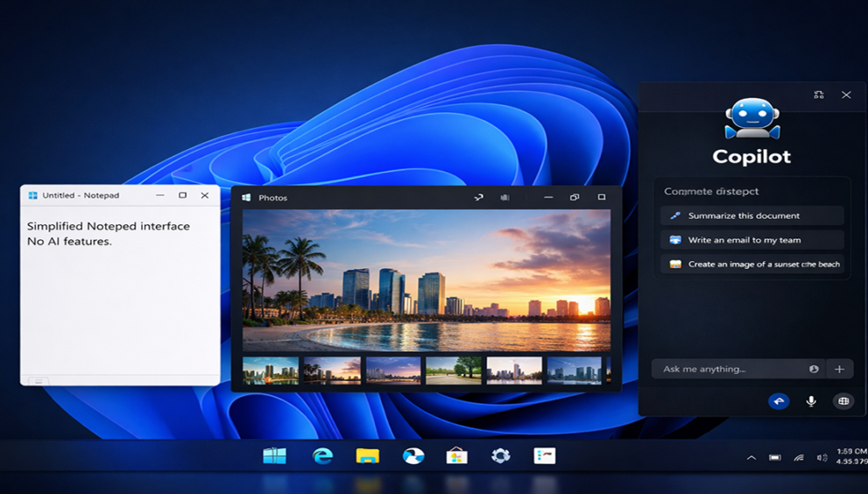Screen dimensions: 868x494
Task: Select the third dusk thumbnail in Photos filmstrip
Action: tap(393, 370)
